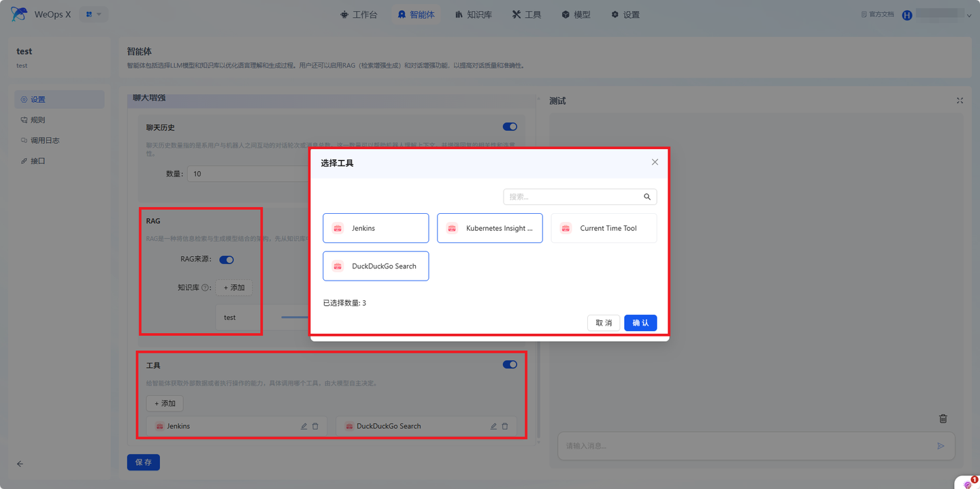
Task: Click the knowledge base test score slider
Action: pos(295,317)
